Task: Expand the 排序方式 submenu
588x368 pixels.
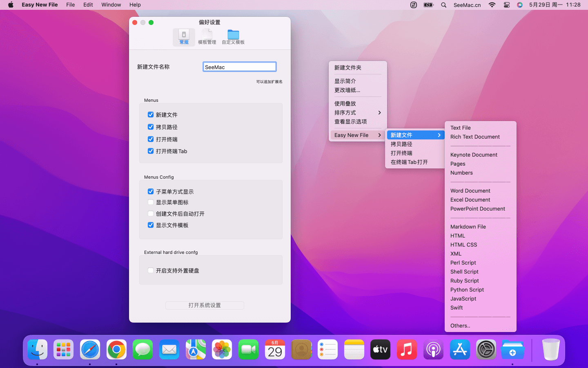Action: pos(357,112)
